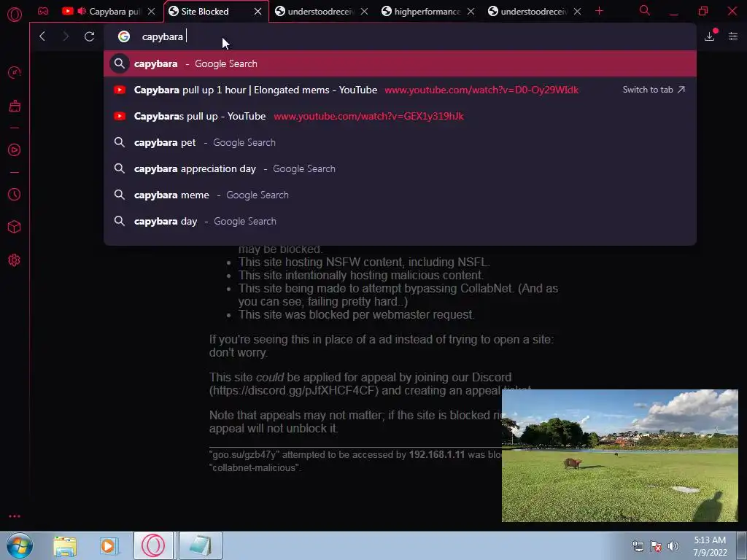This screenshot has height=560, width=747.
Task: Open Settings gear in the sidebar
Action: click(15, 260)
